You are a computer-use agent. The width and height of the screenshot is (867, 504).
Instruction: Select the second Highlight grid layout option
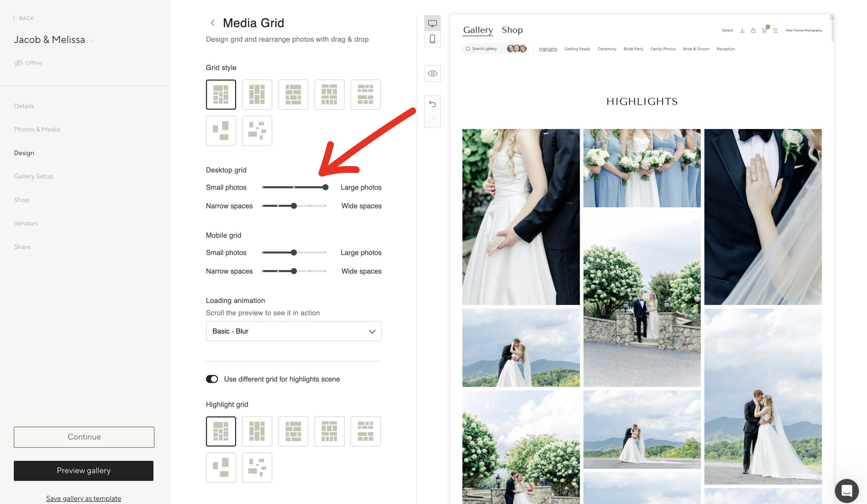click(x=257, y=432)
